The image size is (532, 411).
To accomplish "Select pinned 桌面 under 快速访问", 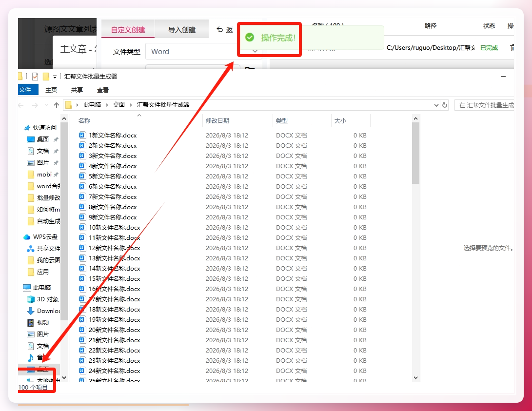I will coord(42,139).
